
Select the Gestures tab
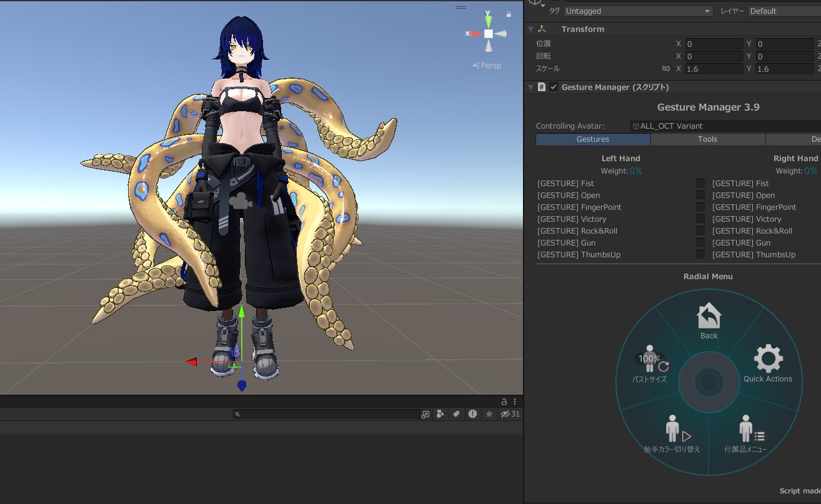[x=592, y=139]
